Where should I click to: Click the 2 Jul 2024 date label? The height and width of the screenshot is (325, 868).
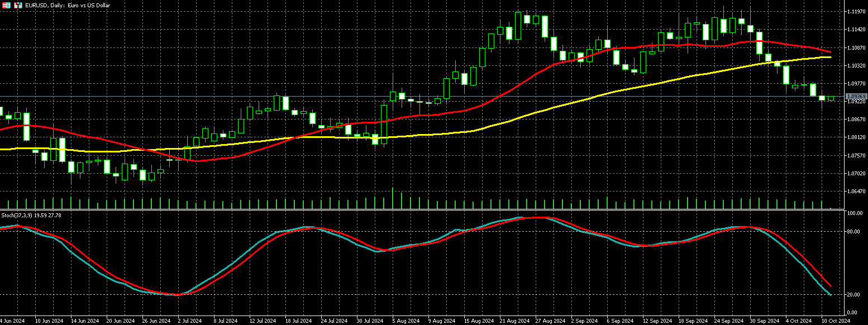coord(189,321)
